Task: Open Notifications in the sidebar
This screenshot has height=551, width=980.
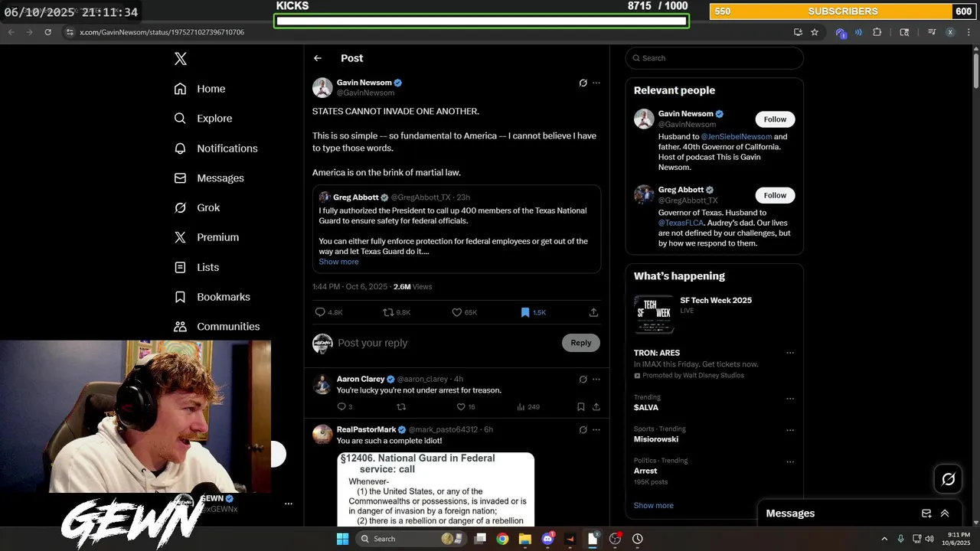Action: point(216,148)
